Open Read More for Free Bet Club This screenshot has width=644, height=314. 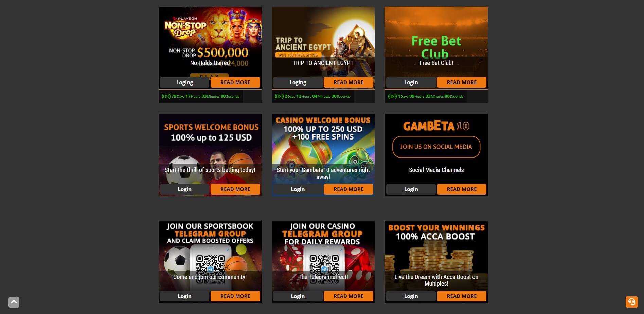click(462, 82)
